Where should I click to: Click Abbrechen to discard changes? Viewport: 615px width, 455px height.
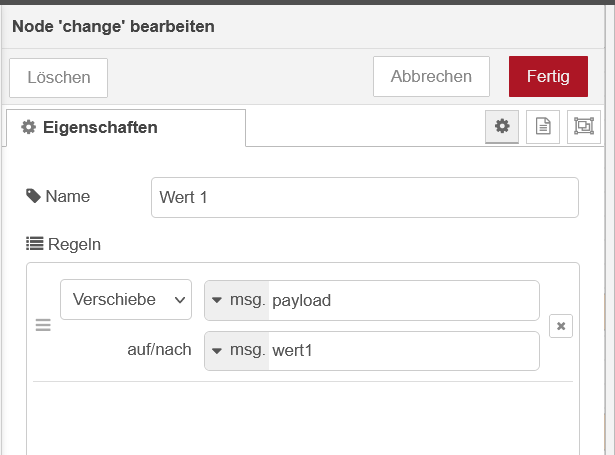(x=431, y=76)
